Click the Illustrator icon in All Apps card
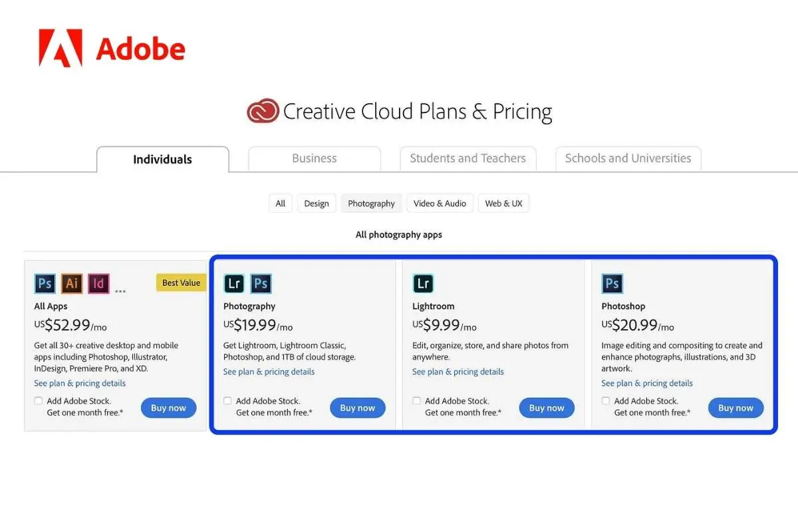The image size is (798, 532). pyautogui.click(x=72, y=284)
